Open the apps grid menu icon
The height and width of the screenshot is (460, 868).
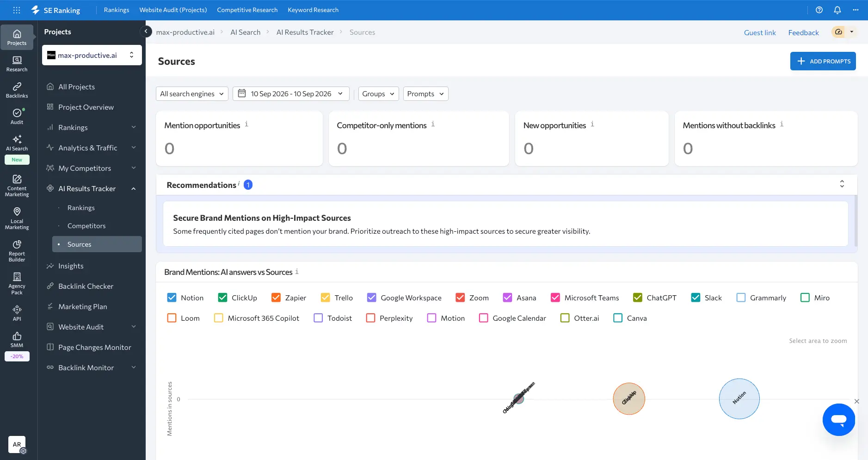coord(17,10)
